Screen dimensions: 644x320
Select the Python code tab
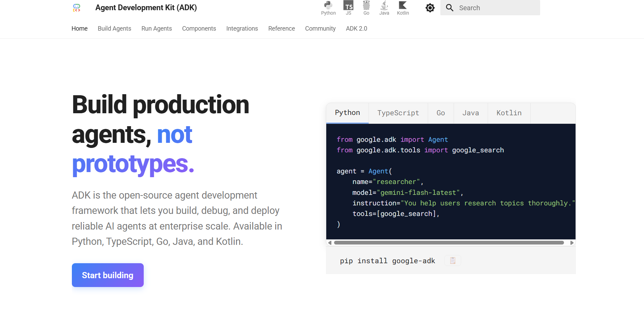click(x=347, y=113)
